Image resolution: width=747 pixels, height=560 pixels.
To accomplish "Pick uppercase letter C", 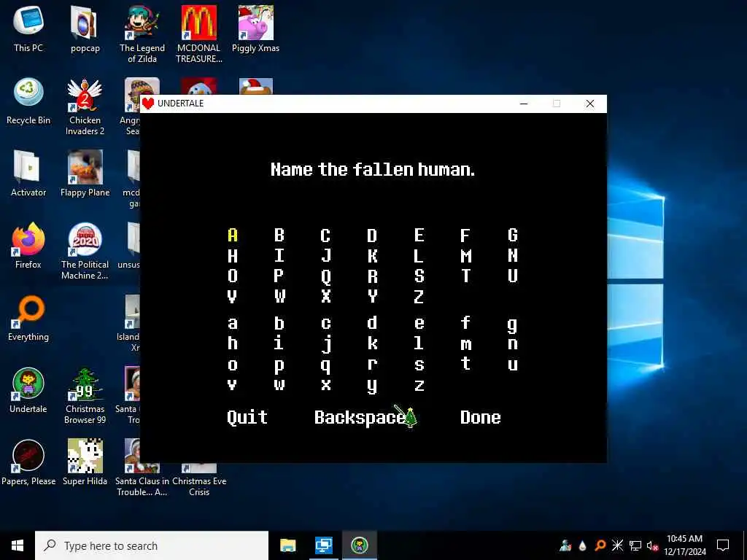I will tap(325, 236).
